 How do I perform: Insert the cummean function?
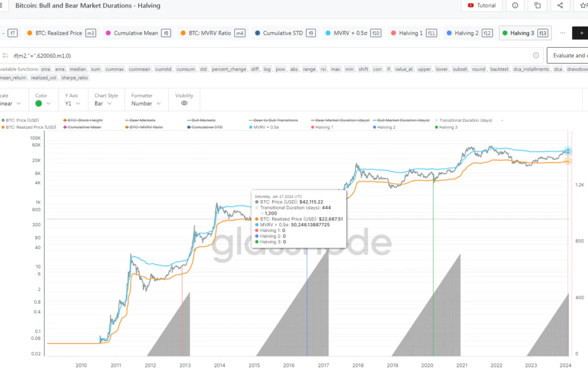(140, 69)
